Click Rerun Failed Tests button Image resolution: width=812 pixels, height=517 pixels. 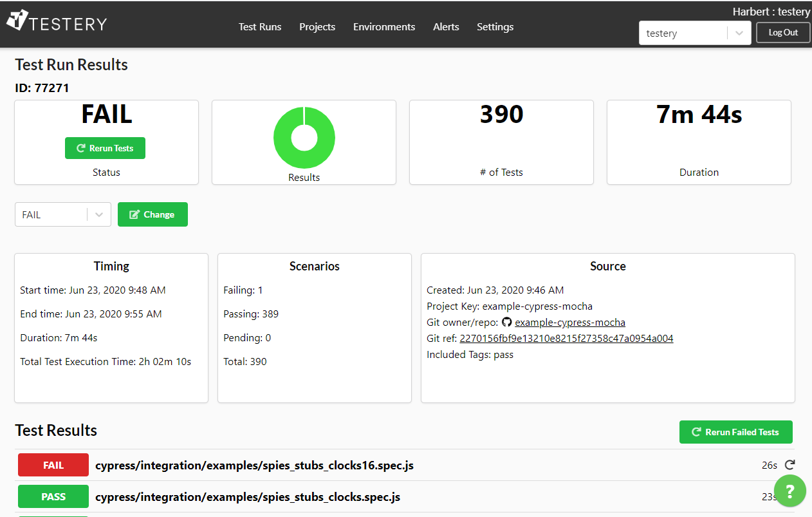pyautogui.click(x=735, y=432)
